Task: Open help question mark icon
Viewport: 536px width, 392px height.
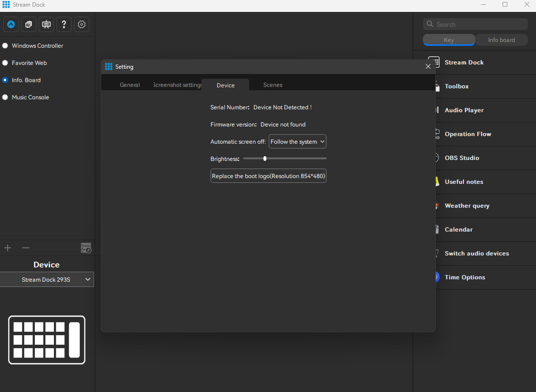Action: 64,24
